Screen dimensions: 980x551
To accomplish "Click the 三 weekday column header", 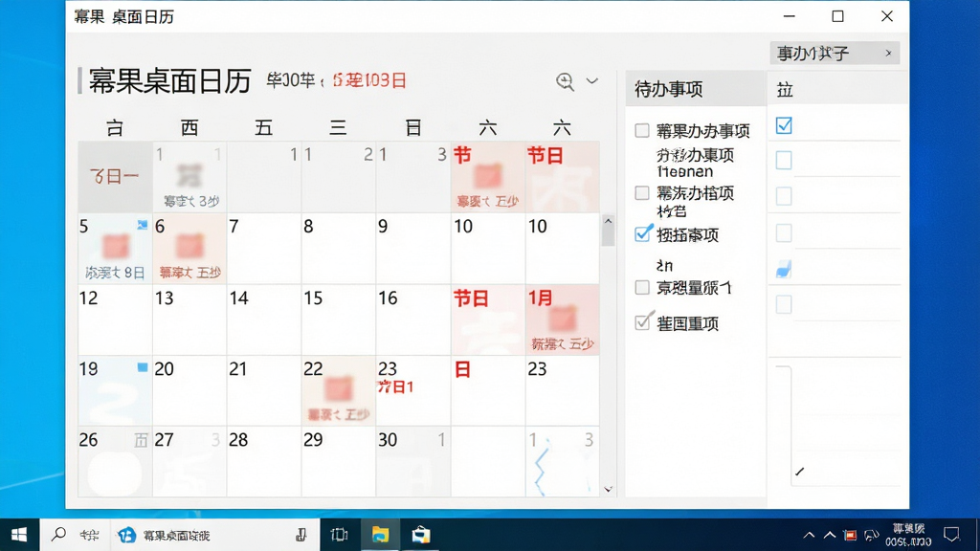I will point(338,127).
